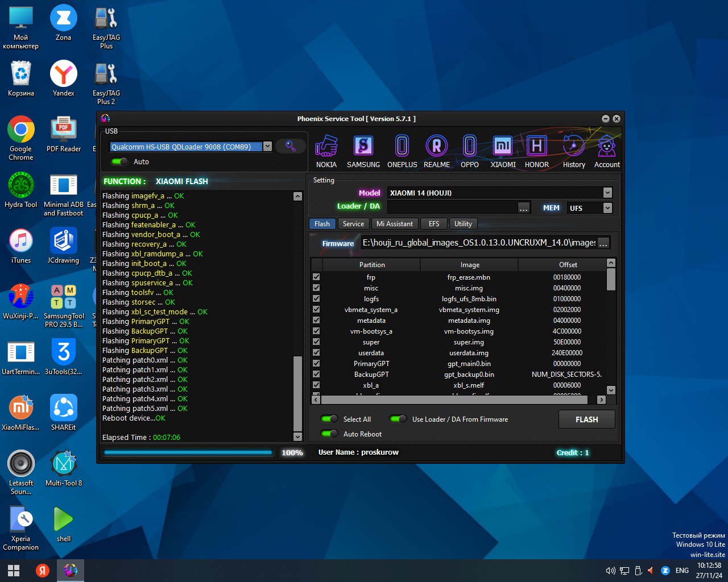Open the Letasoft Sound desktop shortcut
Image resolution: width=728 pixels, height=582 pixels.
coord(21,473)
